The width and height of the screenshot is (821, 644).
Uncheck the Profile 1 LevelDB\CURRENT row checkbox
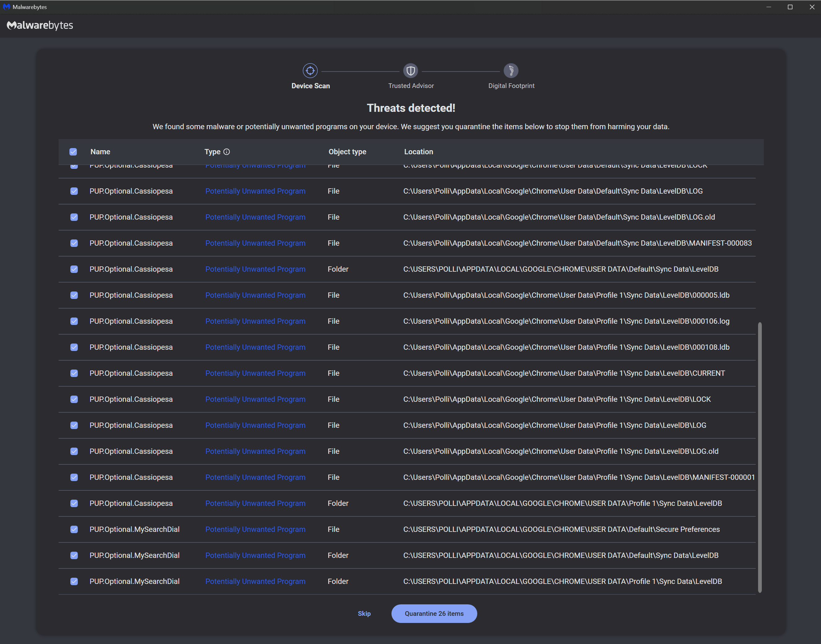74,373
